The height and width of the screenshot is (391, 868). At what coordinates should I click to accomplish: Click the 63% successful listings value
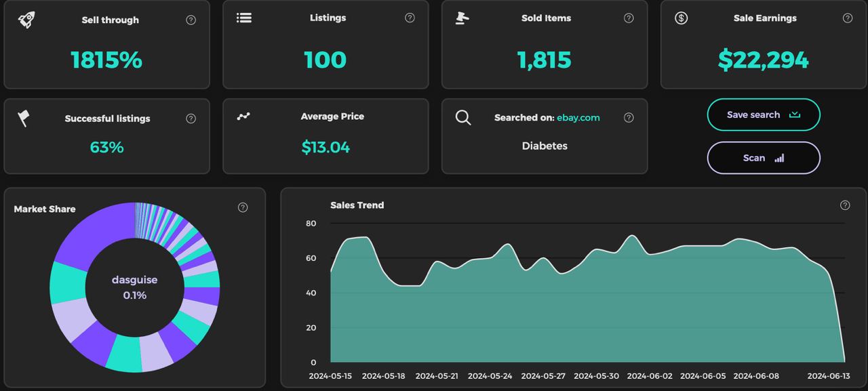tap(106, 147)
